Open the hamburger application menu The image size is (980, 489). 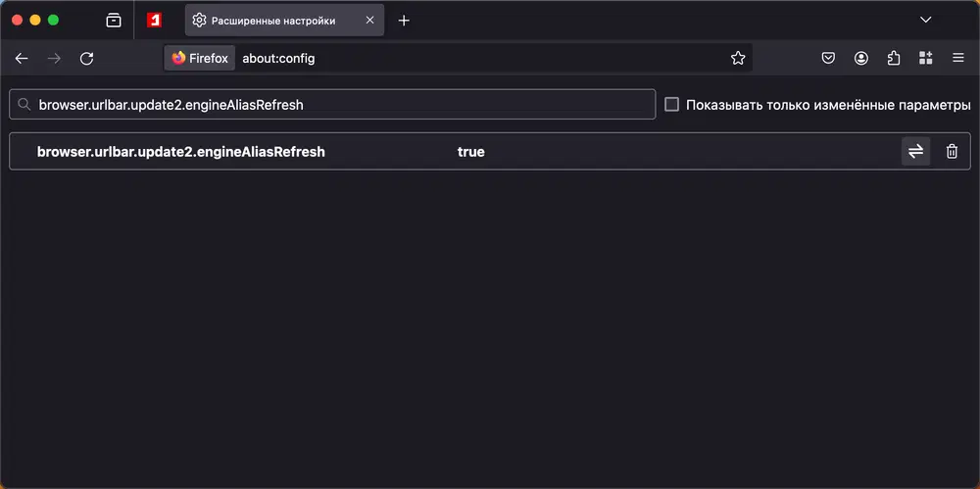(x=958, y=59)
